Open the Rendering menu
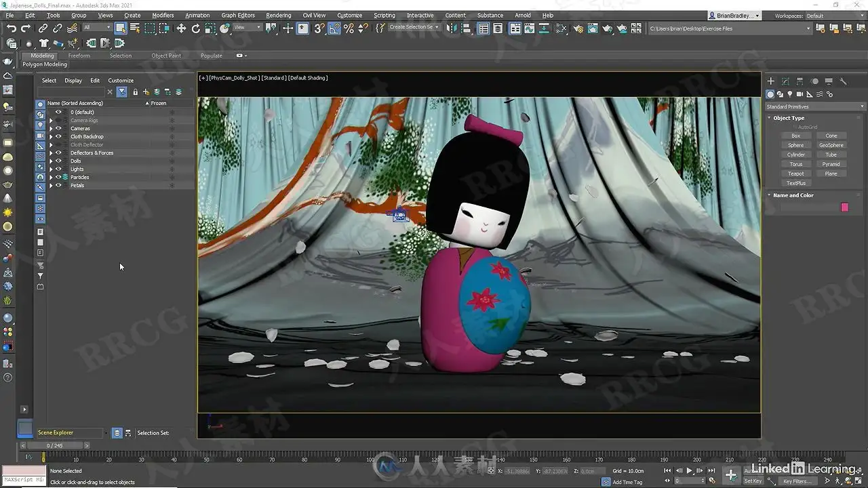 pyautogui.click(x=278, y=15)
